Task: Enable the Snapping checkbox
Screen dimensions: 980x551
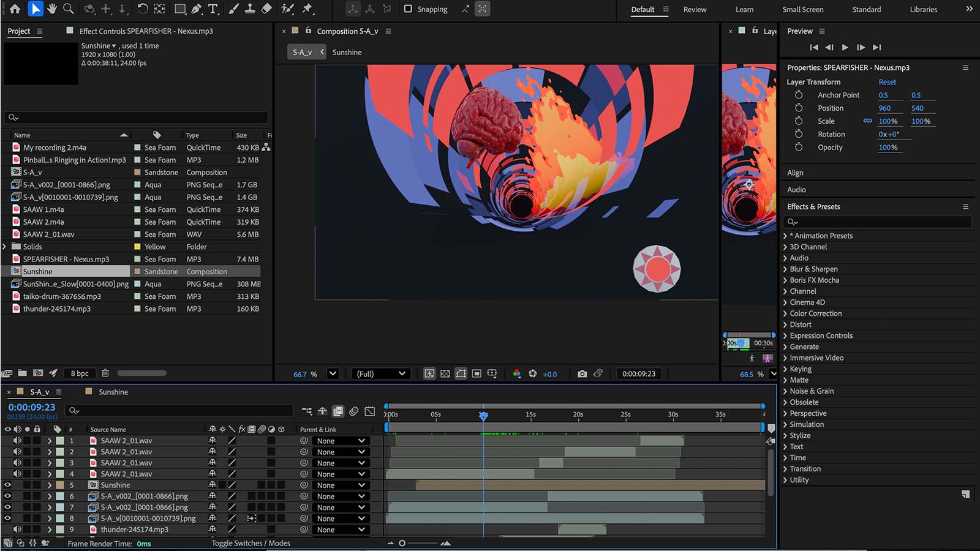Action: 408,9
